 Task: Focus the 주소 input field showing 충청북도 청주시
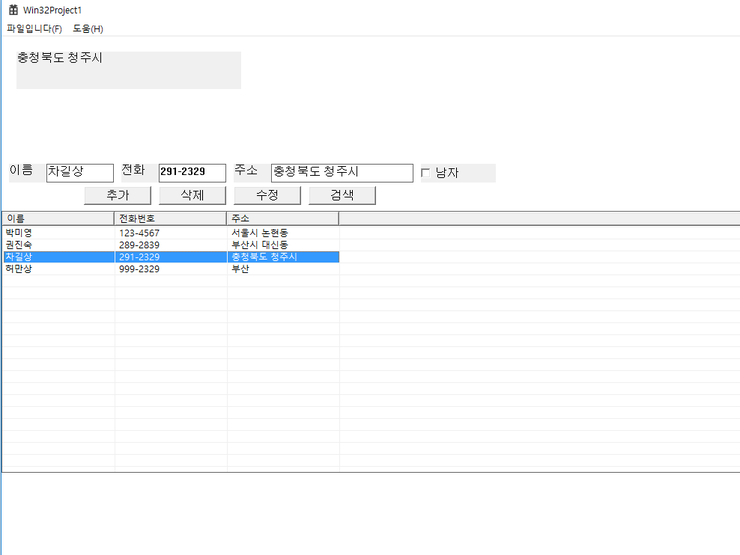(342, 173)
